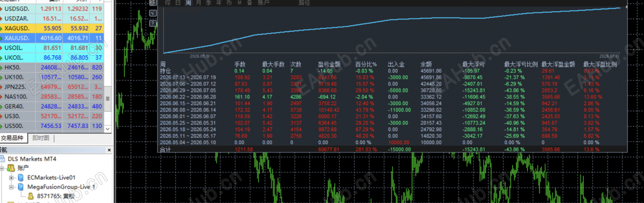Click the question mark help icon
The image size is (644, 203).
pos(153,24)
